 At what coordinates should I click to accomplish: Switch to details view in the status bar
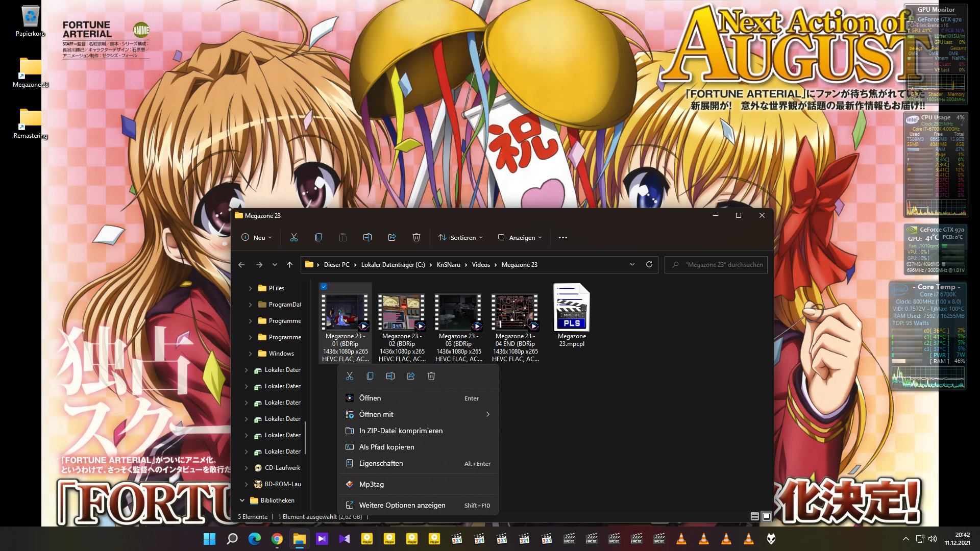754,516
